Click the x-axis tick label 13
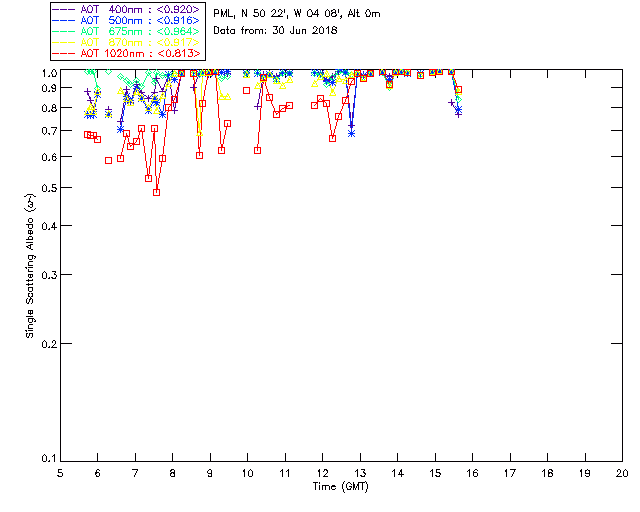This screenshot has width=640, height=512. point(360,472)
